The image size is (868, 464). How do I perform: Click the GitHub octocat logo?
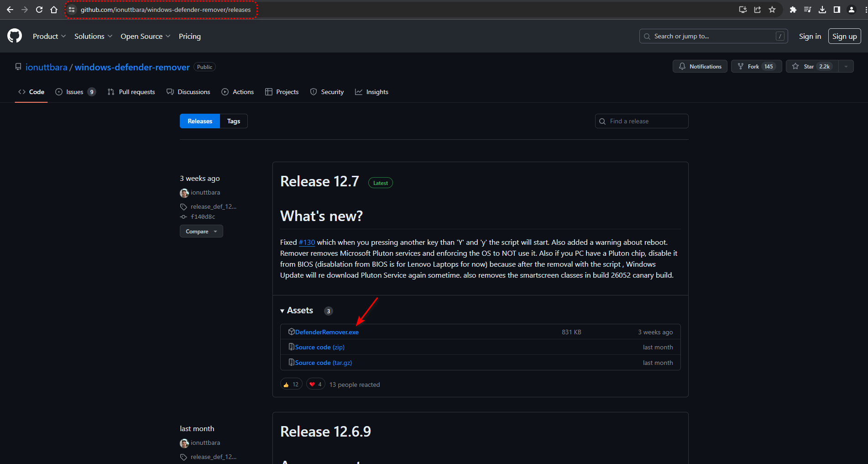point(15,36)
